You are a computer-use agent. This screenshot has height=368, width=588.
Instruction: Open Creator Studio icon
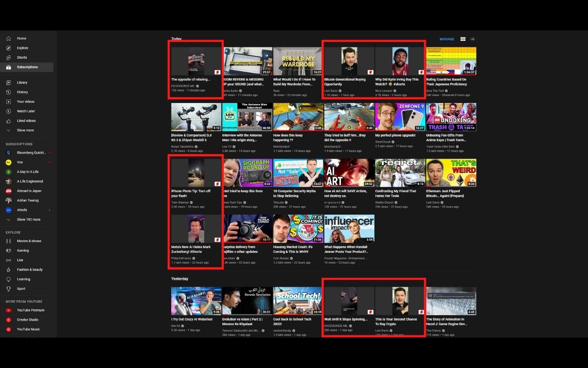7,319
